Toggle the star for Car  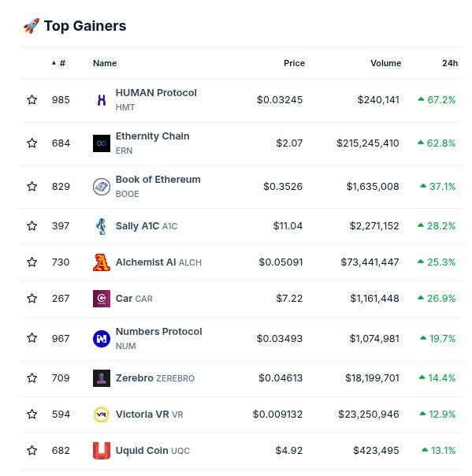point(32,299)
